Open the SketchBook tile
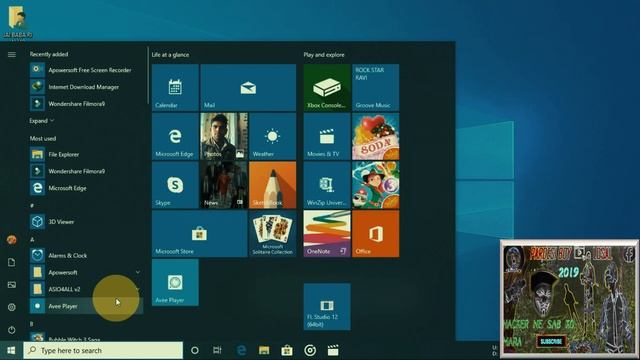The image size is (640, 360). [x=272, y=185]
